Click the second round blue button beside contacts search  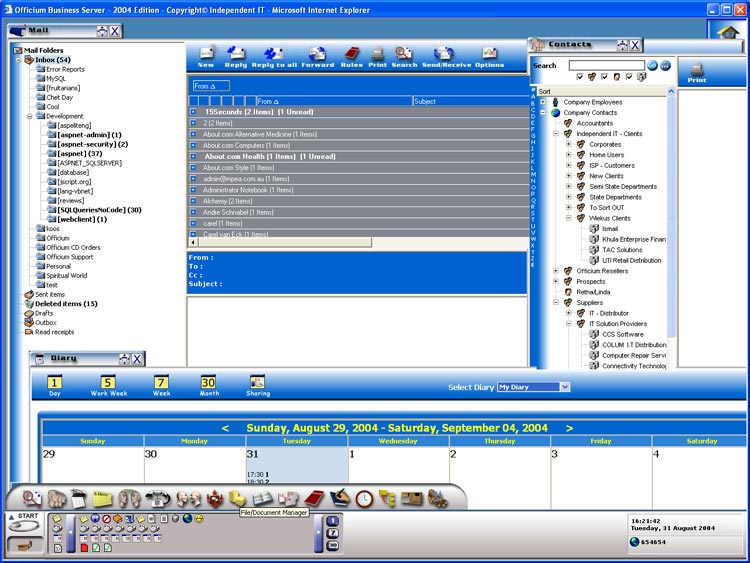[x=665, y=66]
